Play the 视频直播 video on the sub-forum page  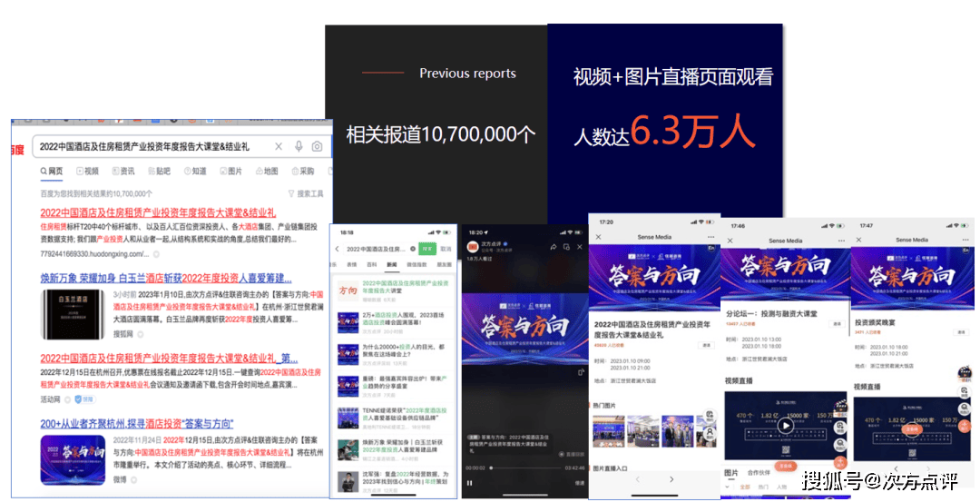click(x=786, y=425)
